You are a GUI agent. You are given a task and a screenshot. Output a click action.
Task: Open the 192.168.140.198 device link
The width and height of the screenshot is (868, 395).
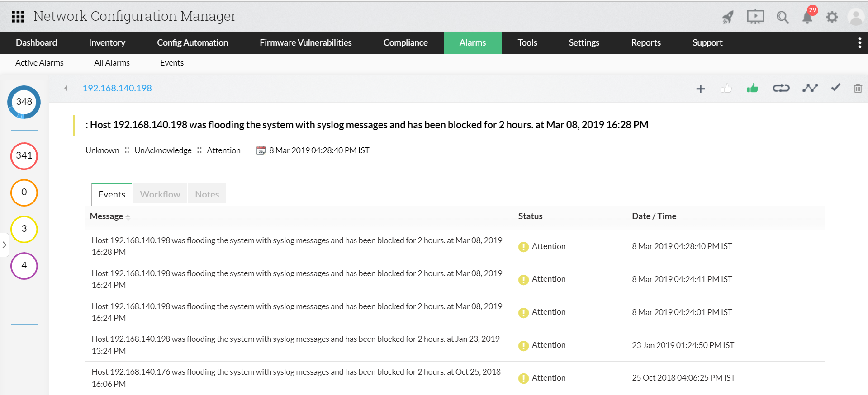point(117,88)
